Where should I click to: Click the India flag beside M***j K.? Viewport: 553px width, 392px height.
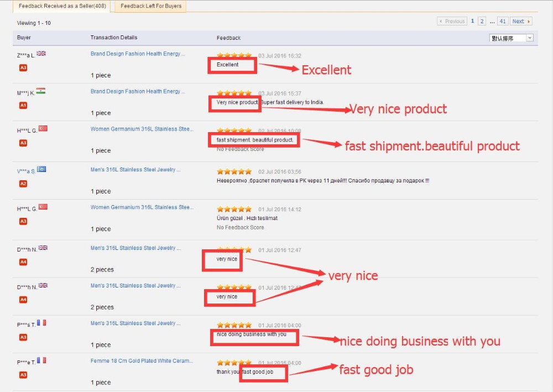40,91
